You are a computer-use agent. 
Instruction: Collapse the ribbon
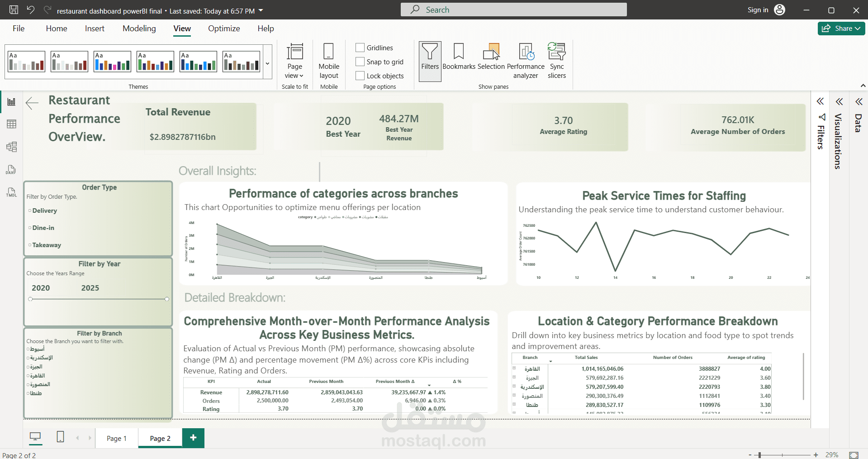coord(863,86)
